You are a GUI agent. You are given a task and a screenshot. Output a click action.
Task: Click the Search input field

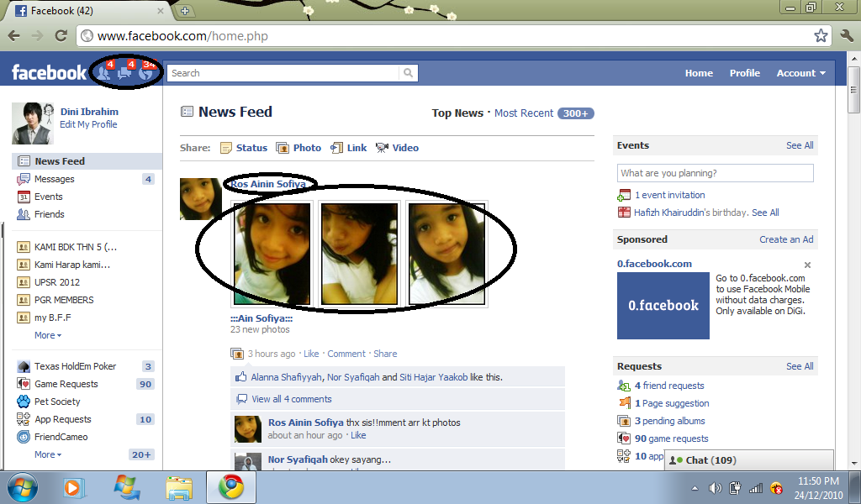point(283,73)
